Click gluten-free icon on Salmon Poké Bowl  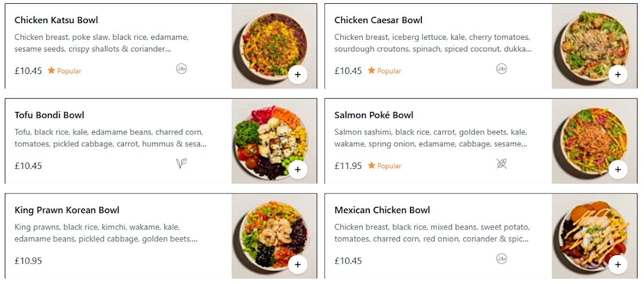pyautogui.click(x=501, y=163)
